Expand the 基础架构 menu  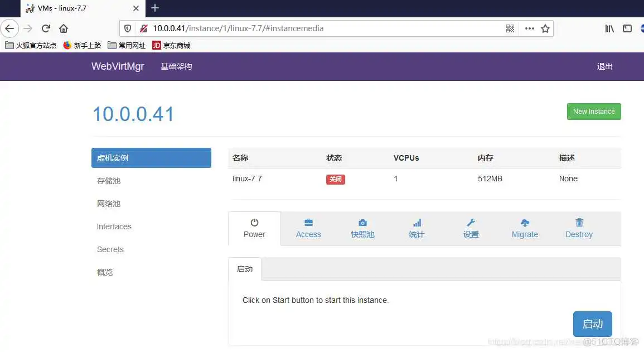(x=176, y=66)
